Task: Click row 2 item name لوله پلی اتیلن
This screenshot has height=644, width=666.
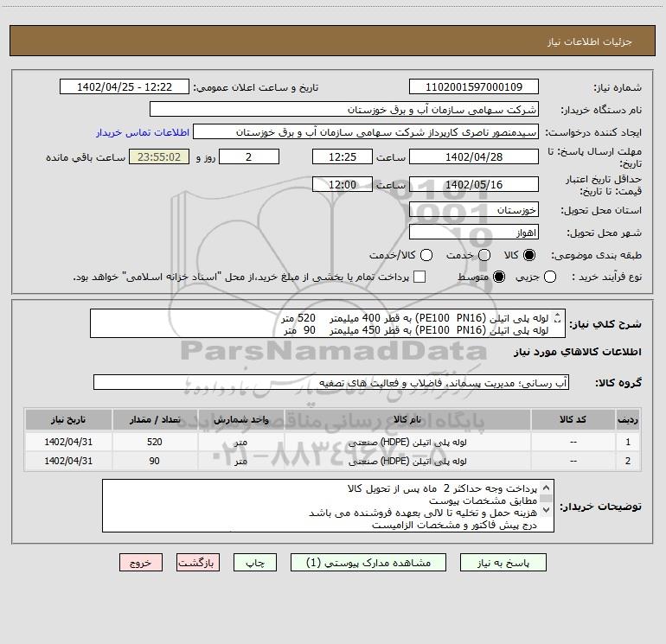Action: coord(407,461)
